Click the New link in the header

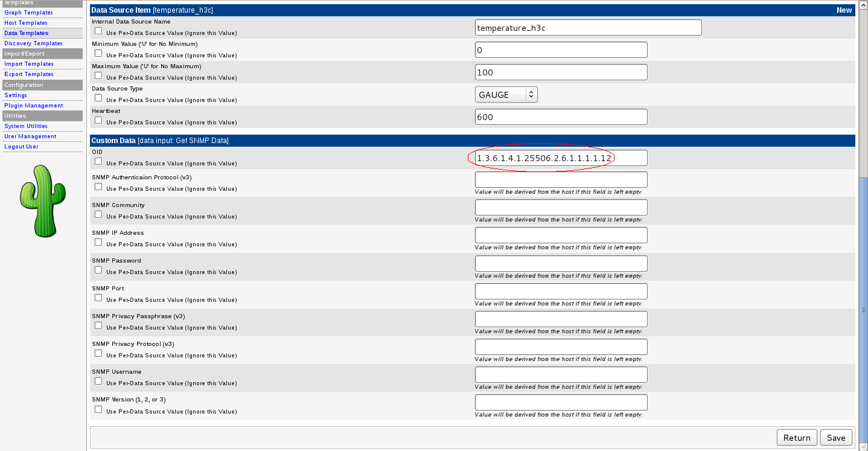point(844,10)
